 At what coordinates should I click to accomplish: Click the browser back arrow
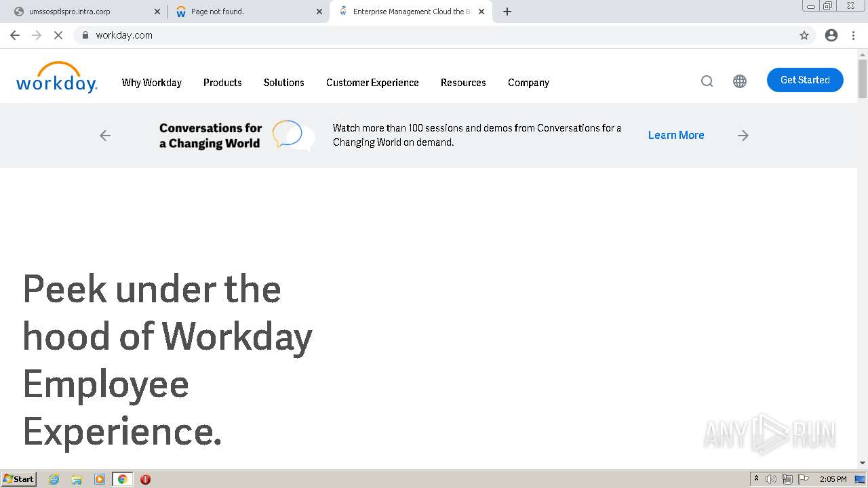pyautogui.click(x=15, y=35)
